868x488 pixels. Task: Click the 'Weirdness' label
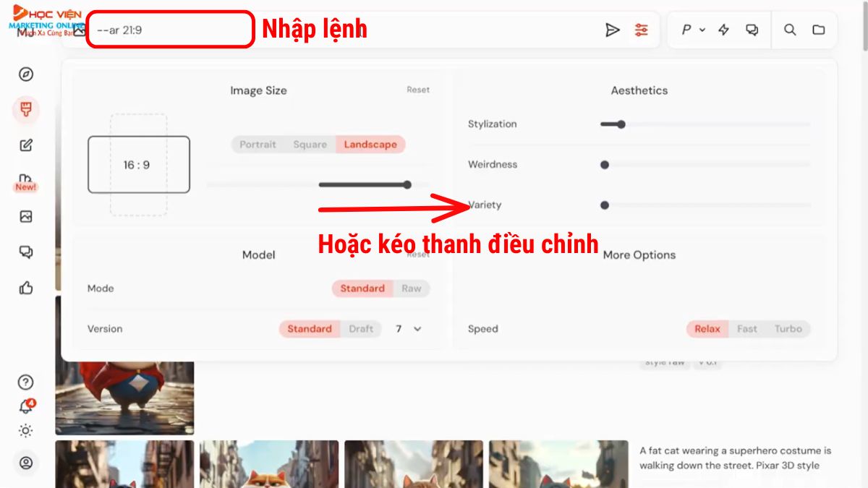pos(493,165)
